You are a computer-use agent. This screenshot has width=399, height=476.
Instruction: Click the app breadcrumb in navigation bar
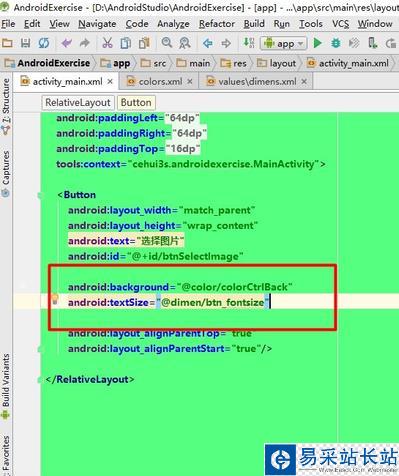pyautogui.click(x=115, y=63)
